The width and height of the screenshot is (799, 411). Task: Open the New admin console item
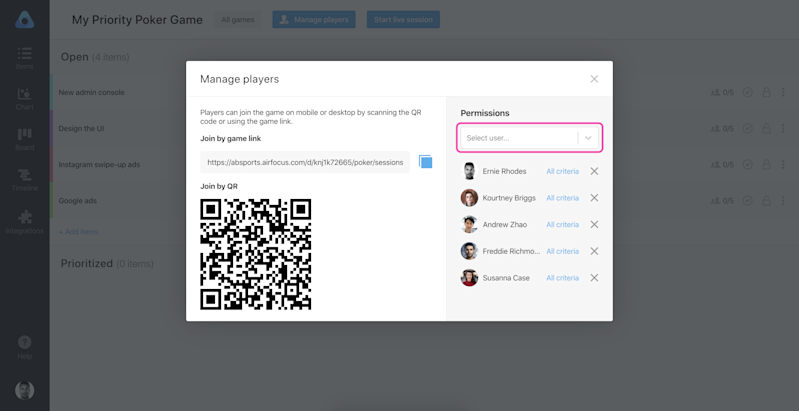click(91, 92)
